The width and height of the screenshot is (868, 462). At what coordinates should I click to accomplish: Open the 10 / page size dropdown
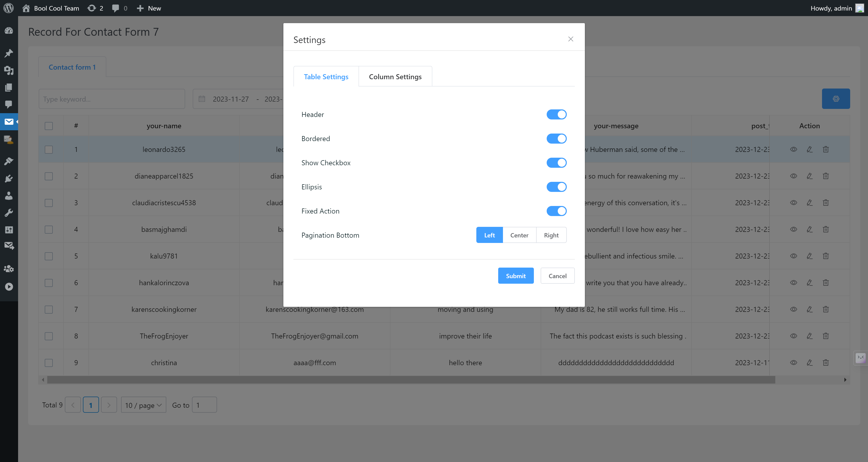[143, 405]
